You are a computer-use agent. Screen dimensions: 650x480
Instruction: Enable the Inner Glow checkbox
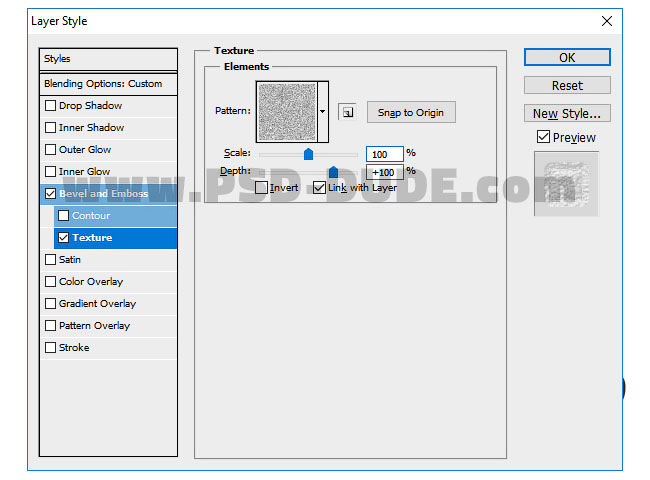[x=51, y=172]
